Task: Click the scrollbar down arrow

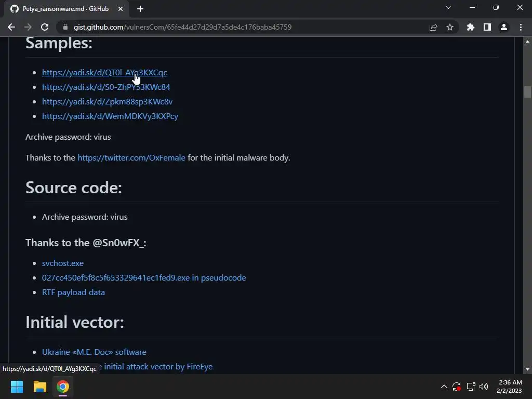Action: click(x=527, y=369)
